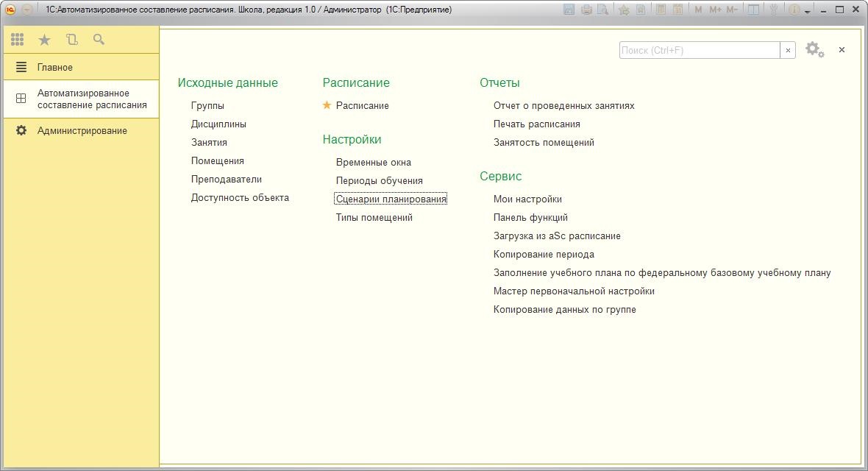This screenshot has height=471, width=868.
Task: Open the sections grid menu icon
Action: 18,40
